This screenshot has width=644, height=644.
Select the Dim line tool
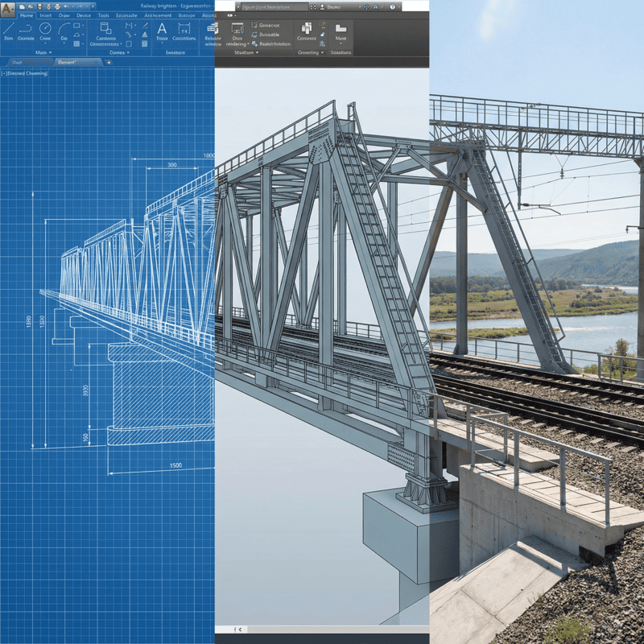tap(9, 32)
